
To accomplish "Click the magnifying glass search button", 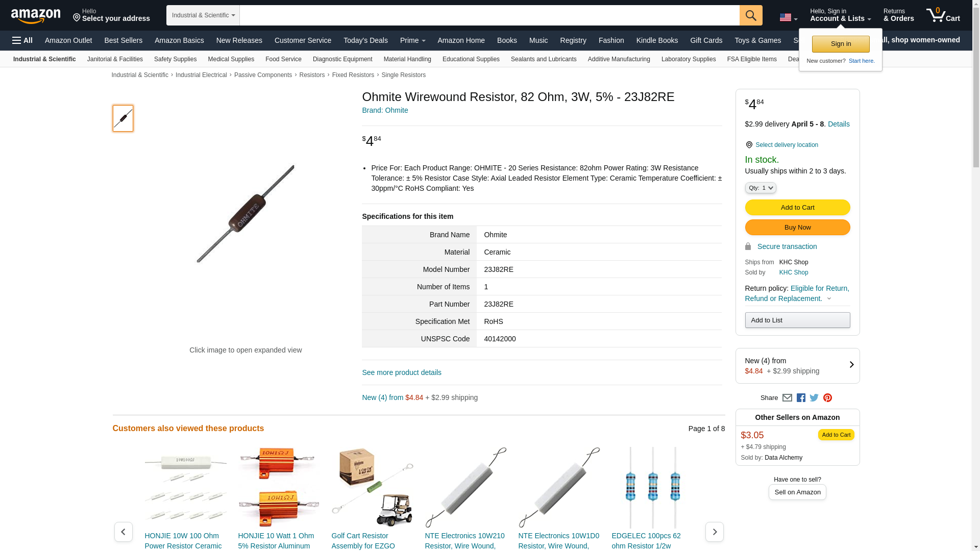I will (751, 15).
